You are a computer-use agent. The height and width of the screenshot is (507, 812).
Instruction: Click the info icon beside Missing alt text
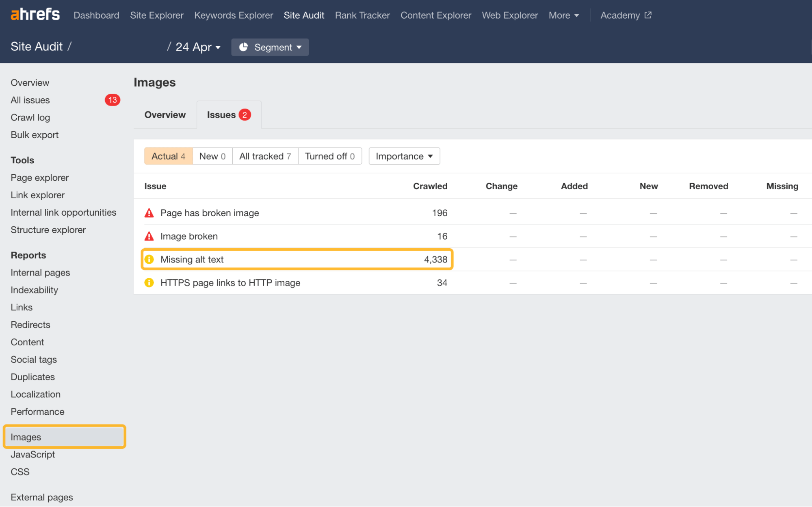(x=149, y=259)
